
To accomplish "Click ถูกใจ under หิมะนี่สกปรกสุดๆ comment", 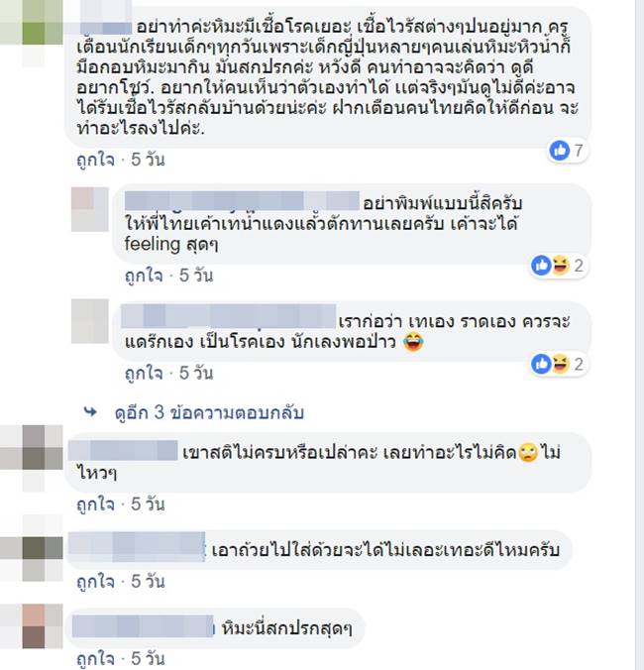I will [96, 658].
